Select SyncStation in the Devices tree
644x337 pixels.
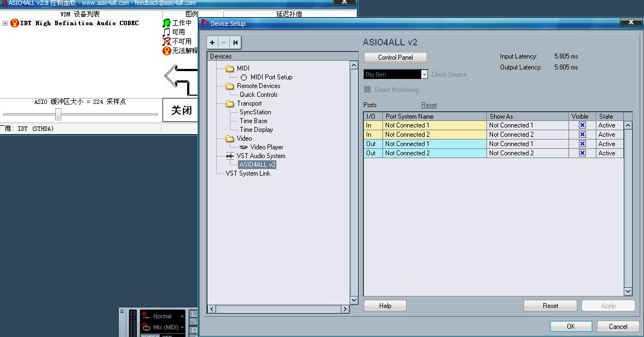coord(256,112)
